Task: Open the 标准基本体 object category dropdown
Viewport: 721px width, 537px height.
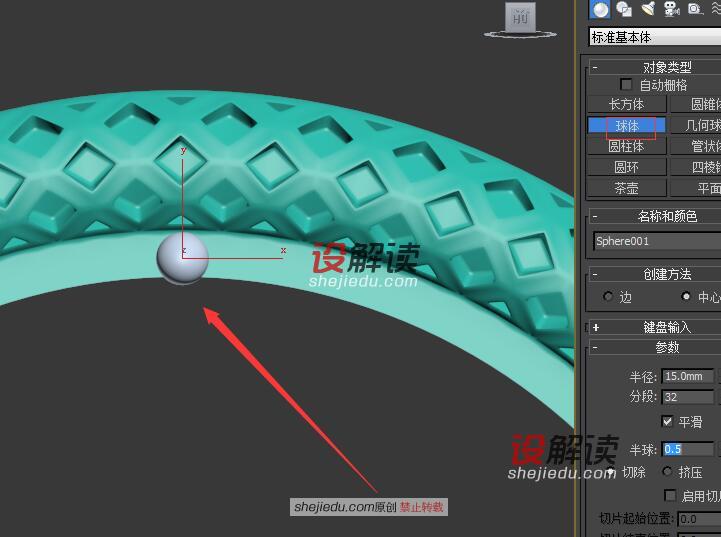Action: pyautogui.click(x=655, y=37)
